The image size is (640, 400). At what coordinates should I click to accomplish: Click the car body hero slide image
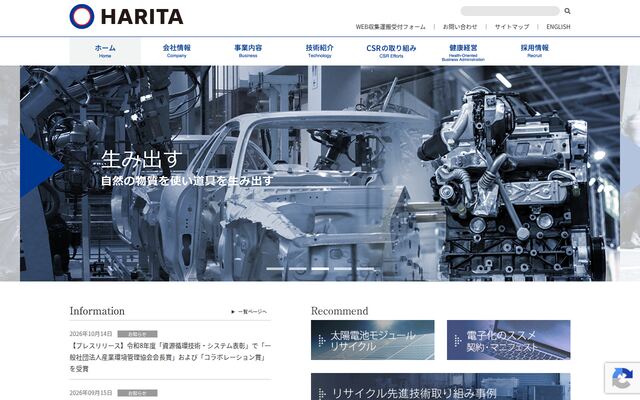[320, 173]
